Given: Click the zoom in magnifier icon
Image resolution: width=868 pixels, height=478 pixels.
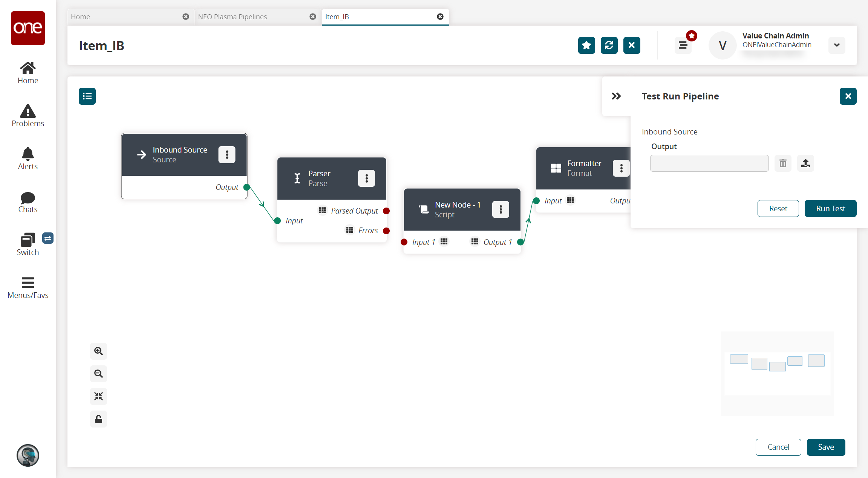Looking at the screenshot, I should (x=98, y=351).
